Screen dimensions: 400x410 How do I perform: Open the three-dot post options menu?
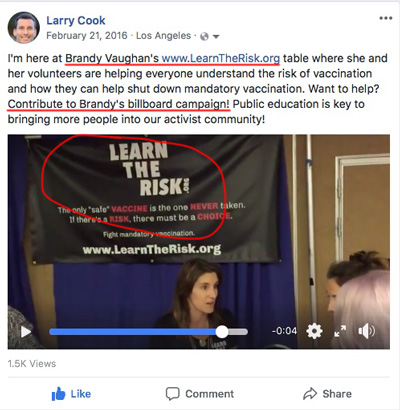[386, 18]
